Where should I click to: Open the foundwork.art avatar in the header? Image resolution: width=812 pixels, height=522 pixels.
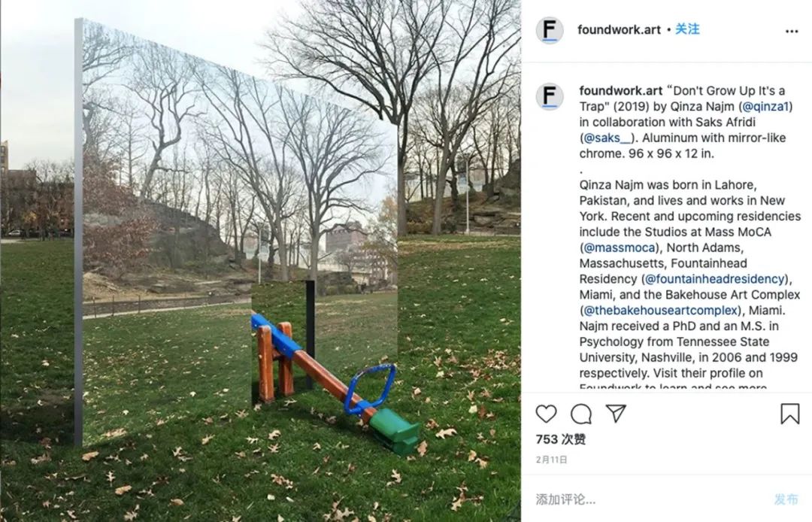[550, 30]
